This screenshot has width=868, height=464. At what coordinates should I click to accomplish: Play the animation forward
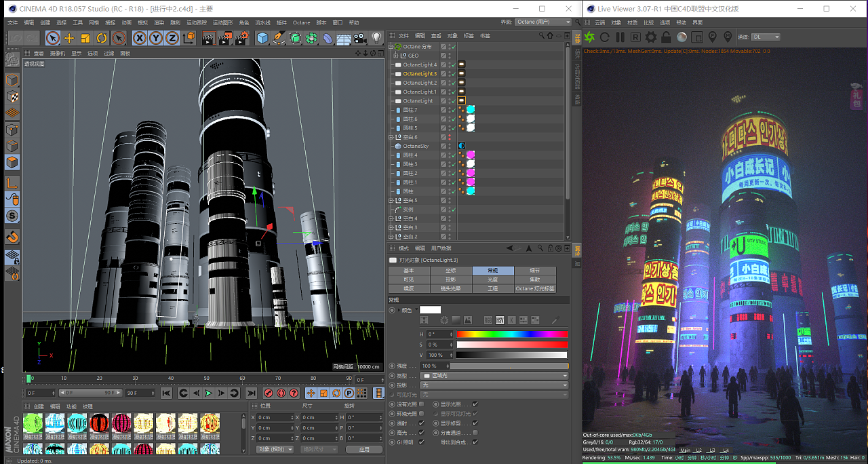coord(209,393)
